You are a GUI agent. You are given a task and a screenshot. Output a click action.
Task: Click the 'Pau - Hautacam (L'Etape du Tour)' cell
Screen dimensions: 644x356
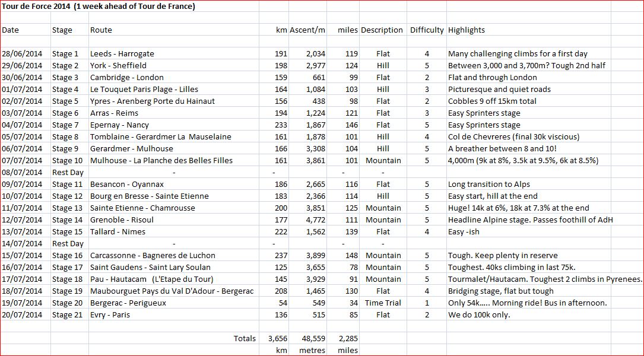152,279
